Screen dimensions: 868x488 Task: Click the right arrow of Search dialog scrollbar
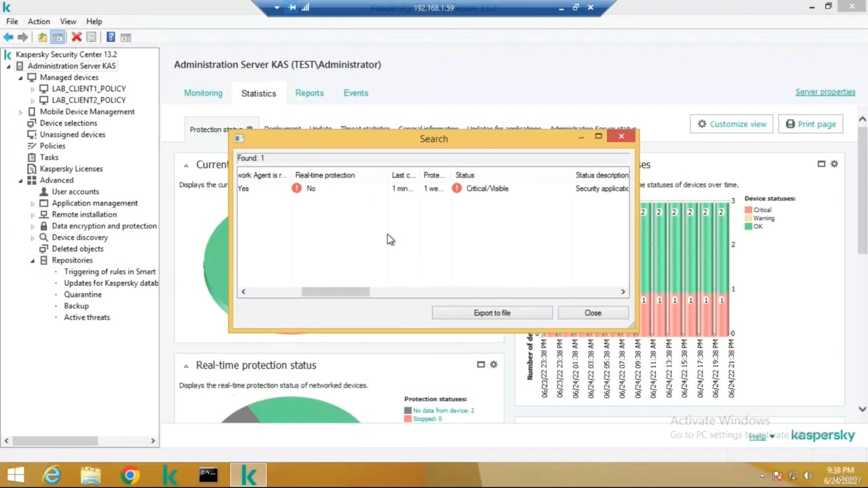click(623, 291)
